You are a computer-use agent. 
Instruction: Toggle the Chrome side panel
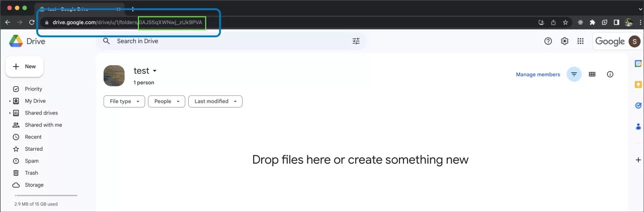[616, 22]
